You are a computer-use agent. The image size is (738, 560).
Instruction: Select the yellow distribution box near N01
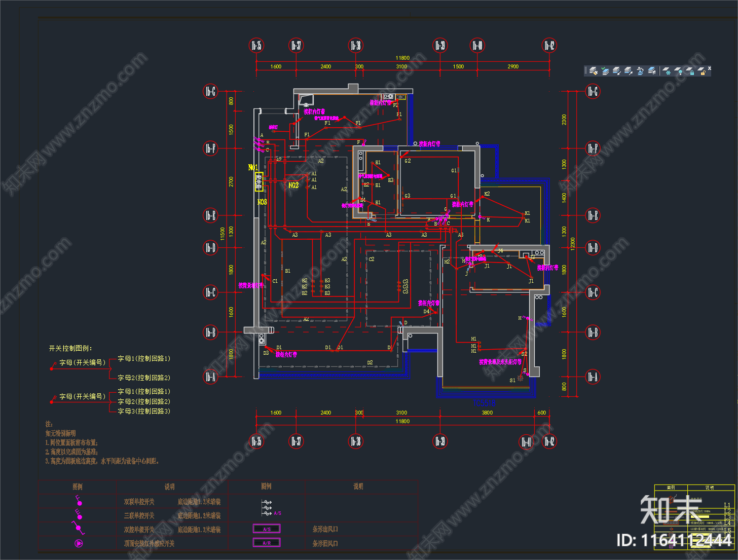[x=259, y=181]
